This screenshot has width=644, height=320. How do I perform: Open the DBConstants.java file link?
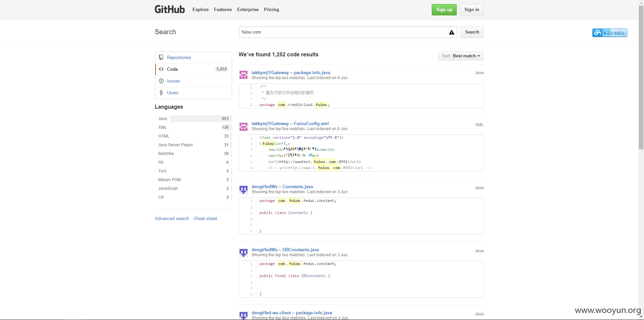tap(301, 250)
